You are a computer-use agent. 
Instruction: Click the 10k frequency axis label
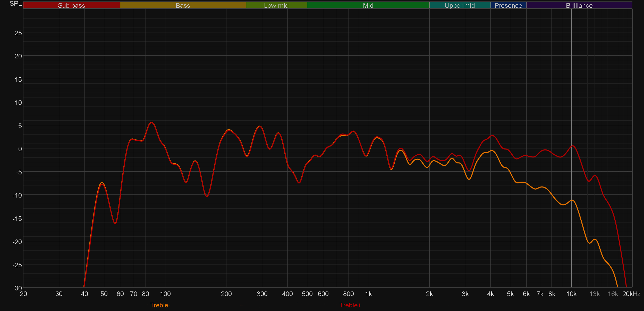coord(571,294)
